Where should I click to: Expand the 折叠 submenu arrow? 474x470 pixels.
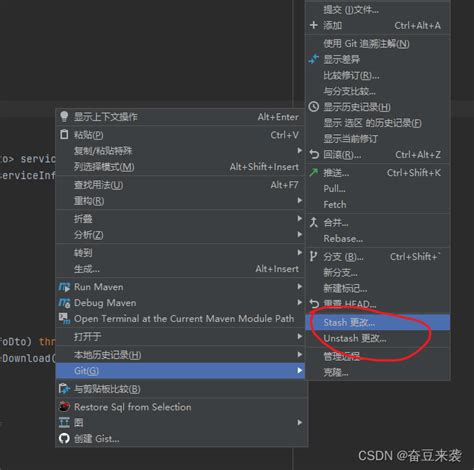pyautogui.click(x=300, y=218)
